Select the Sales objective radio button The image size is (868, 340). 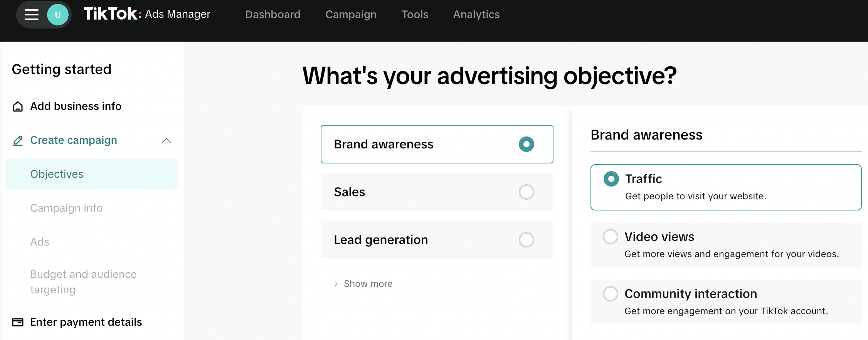click(x=527, y=192)
